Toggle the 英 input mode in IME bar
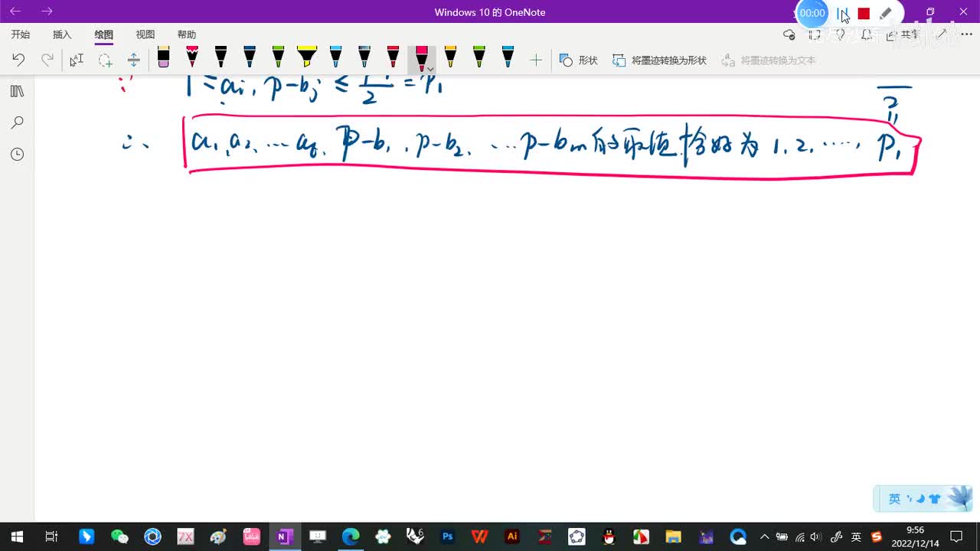This screenshot has width=980, height=551. (894, 499)
